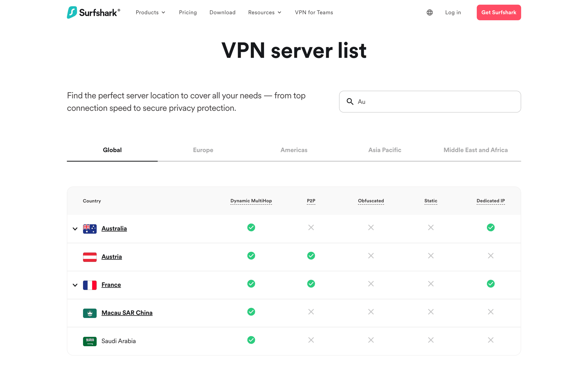Click the Austria flag icon
The height and width of the screenshot is (368, 588).
[x=90, y=257]
